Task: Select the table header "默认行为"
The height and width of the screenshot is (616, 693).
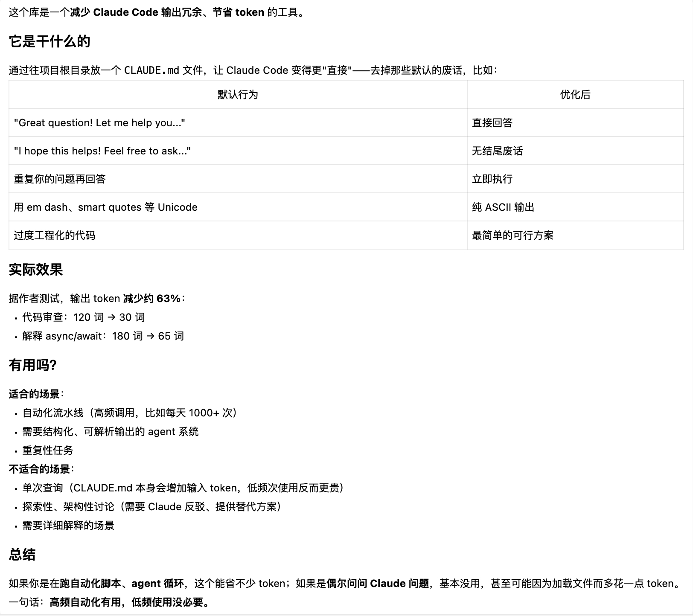Action: (x=238, y=94)
